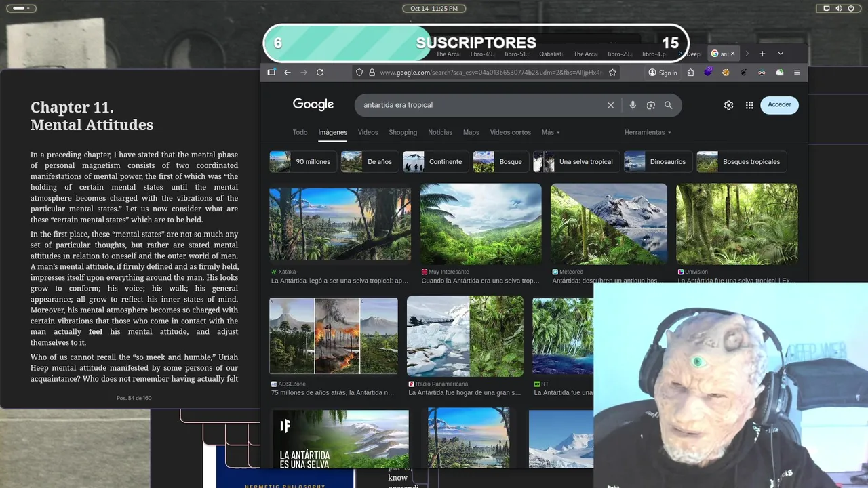This screenshot has width=868, height=488.
Task: Click Firefox Sign in button
Action: click(663, 73)
